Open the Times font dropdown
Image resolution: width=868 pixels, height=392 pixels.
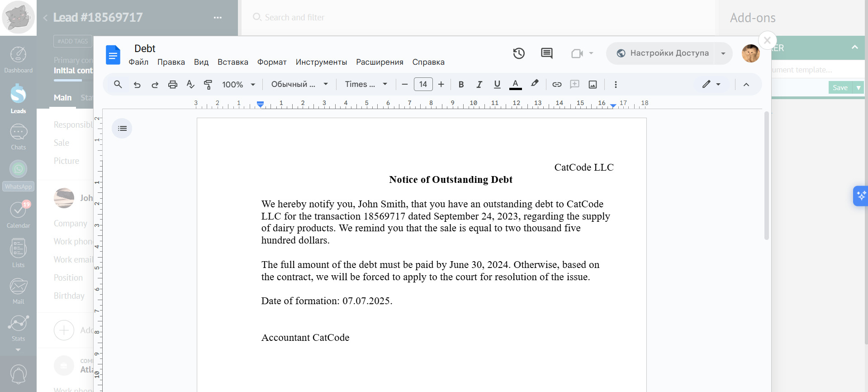[x=366, y=85]
